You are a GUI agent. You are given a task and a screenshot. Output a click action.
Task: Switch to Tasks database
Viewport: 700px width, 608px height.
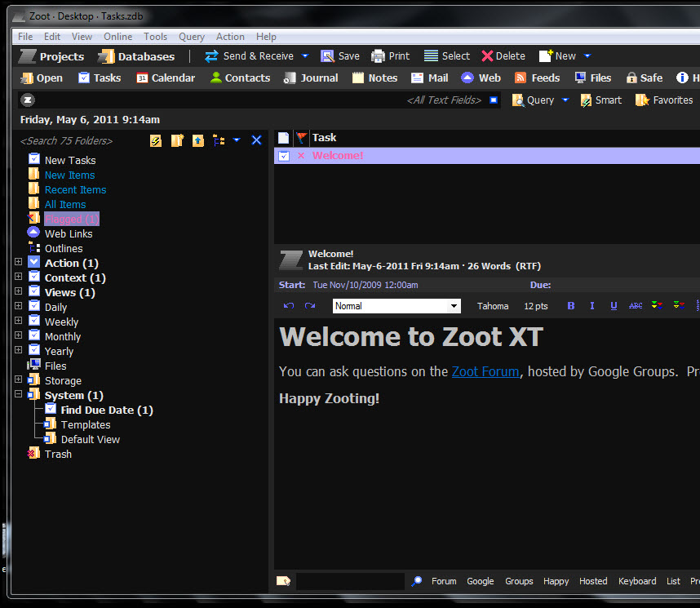pyautogui.click(x=100, y=78)
